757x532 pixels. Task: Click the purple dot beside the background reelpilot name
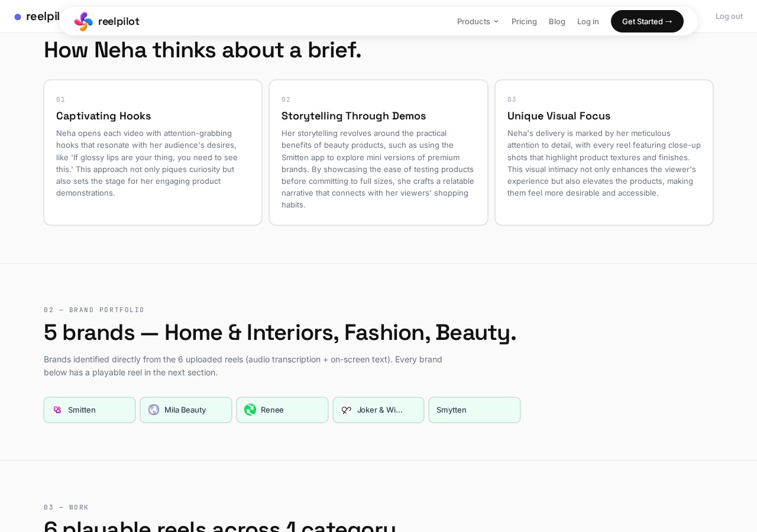pyautogui.click(x=18, y=17)
